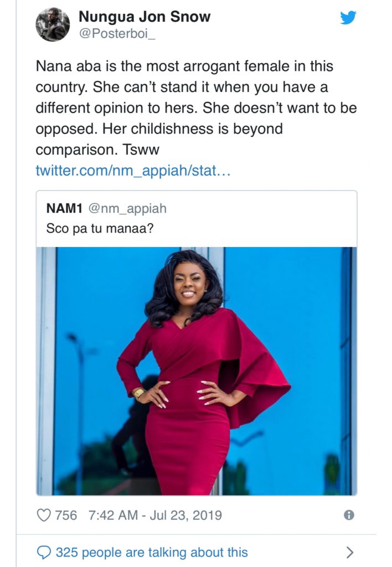Screen dimensions: 392x567
Task: Open the display name Nungua Jon Snow
Action: [x=144, y=17]
